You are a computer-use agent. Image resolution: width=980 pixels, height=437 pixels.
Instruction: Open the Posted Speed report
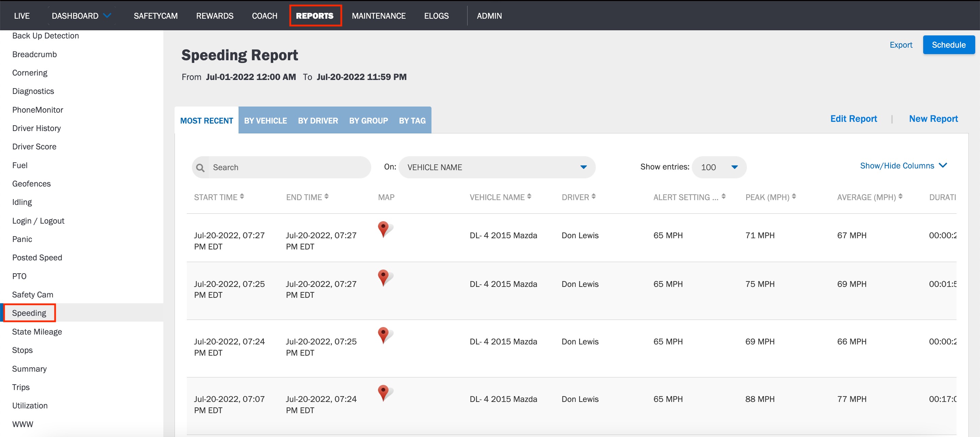click(37, 258)
